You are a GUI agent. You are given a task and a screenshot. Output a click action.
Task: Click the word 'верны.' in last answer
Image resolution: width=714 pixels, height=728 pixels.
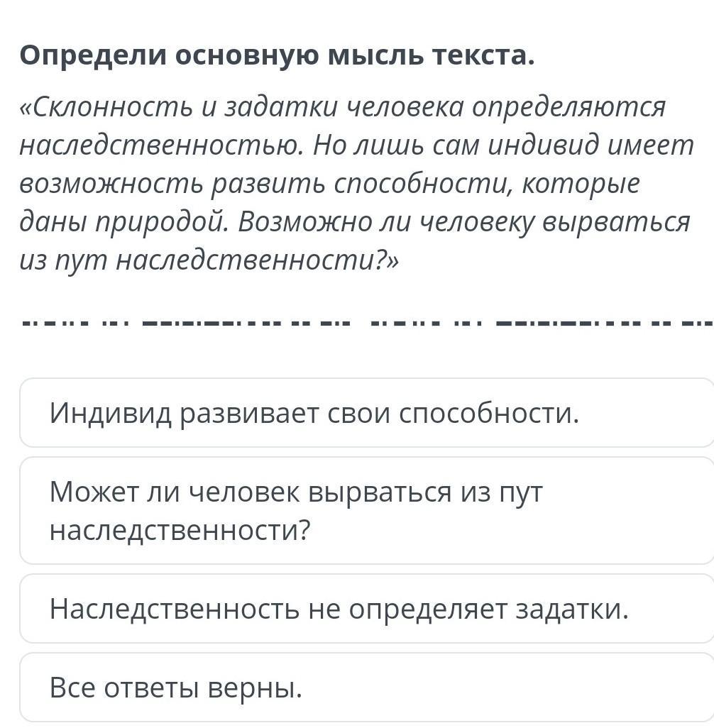coord(255,688)
